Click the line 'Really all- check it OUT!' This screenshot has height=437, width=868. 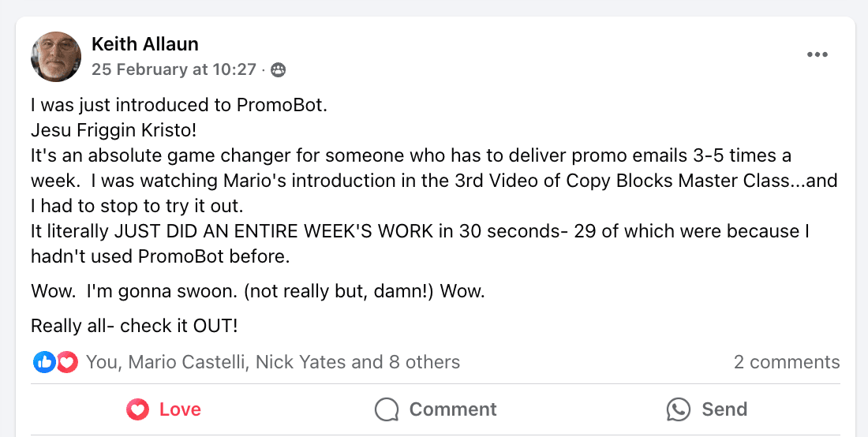point(134,325)
